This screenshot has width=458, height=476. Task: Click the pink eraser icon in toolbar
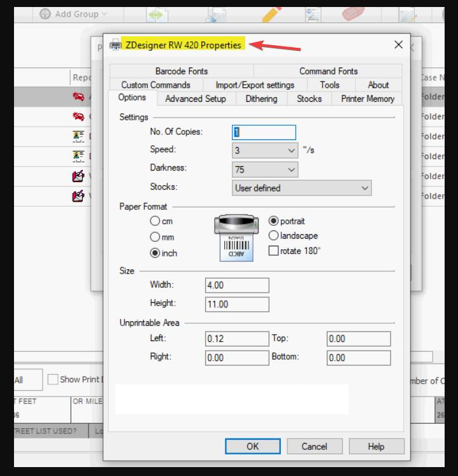(x=352, y=13)
